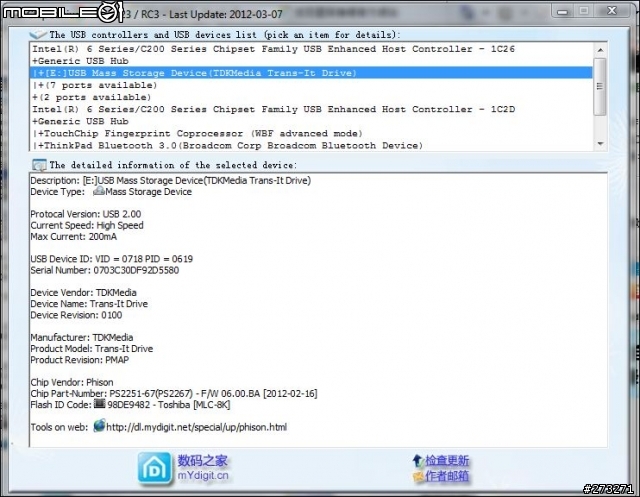Click the check update arrow icon
Image resolution: width=640 pixels, height=497 pixels.
pos(417,461)
